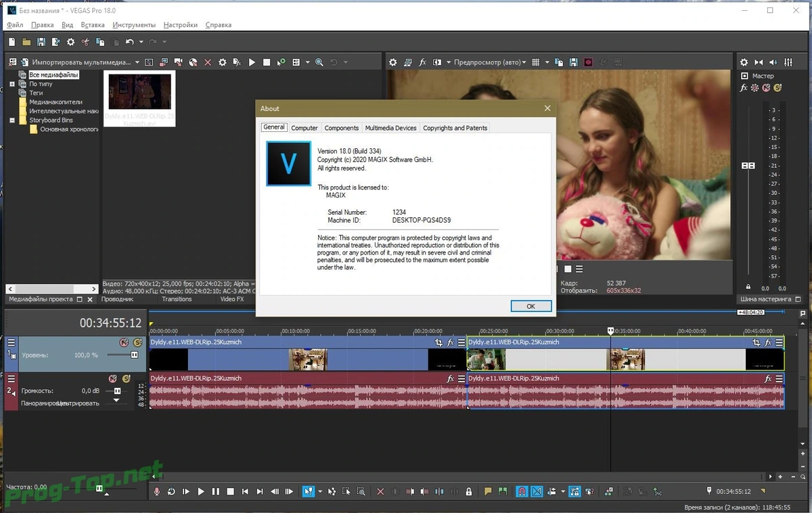
Task: Solo the video track Dyldy.e11
Action: click(x=137, y=342)
